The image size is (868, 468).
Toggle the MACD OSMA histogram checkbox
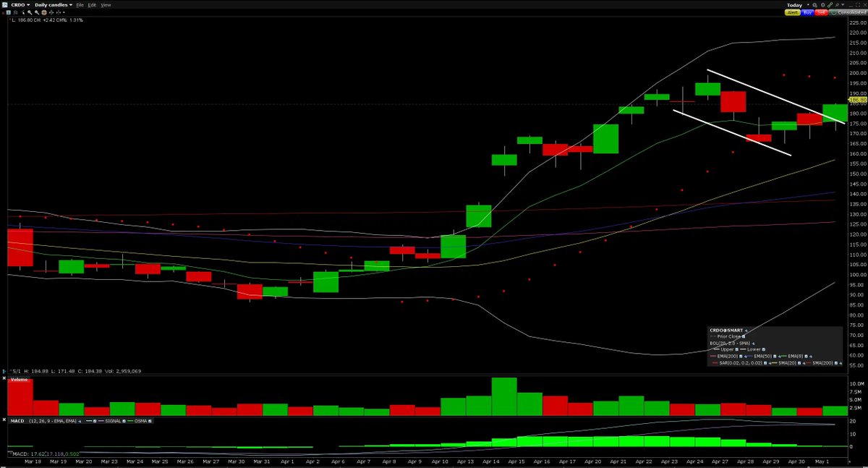point(150,421)
